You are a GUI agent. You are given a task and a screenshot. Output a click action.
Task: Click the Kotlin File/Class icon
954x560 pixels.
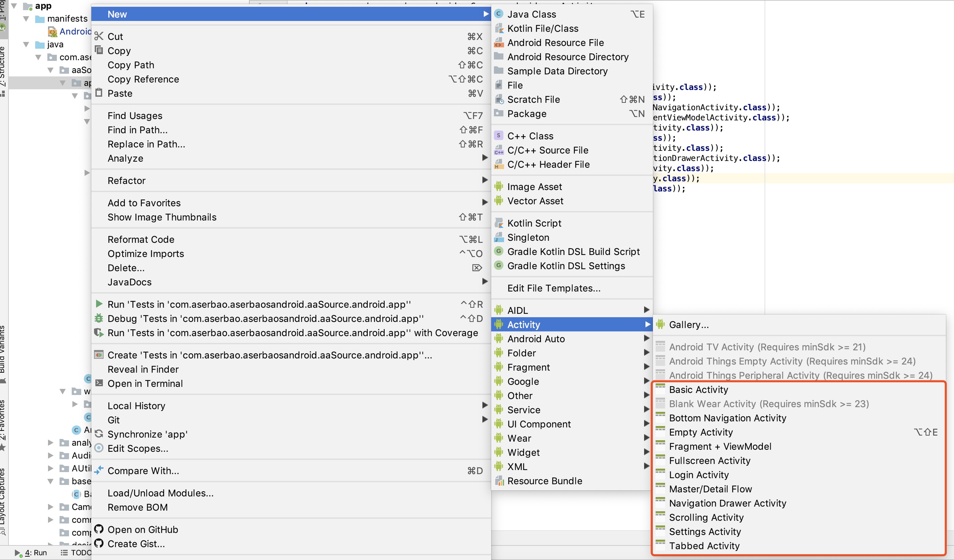(x=499, y=28)
